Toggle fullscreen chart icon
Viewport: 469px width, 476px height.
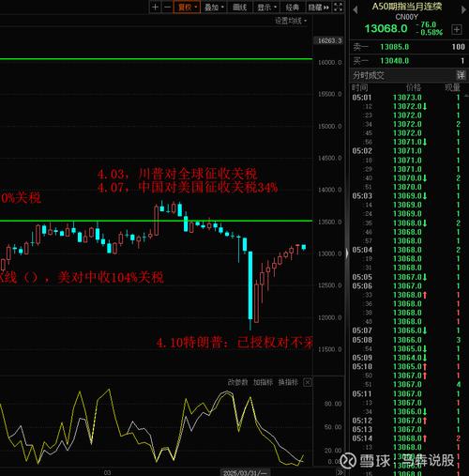339,7
